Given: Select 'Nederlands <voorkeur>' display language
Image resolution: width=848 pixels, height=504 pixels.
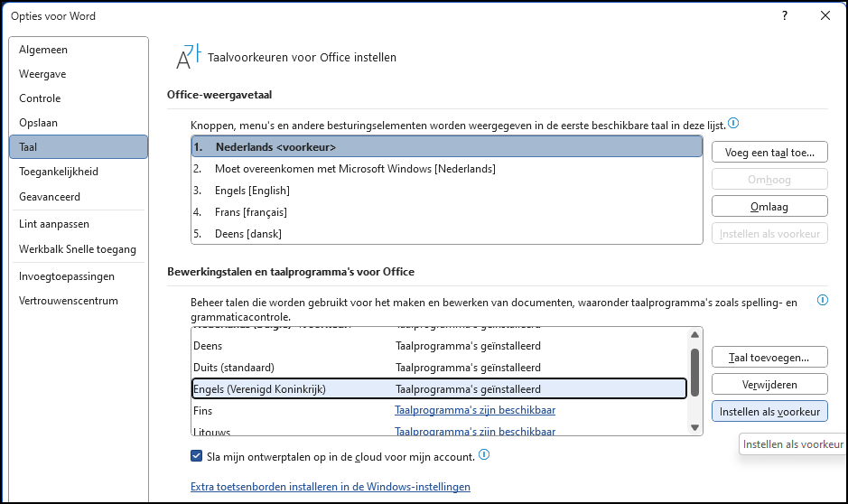Looking at the screenshot, I should 447,147.
